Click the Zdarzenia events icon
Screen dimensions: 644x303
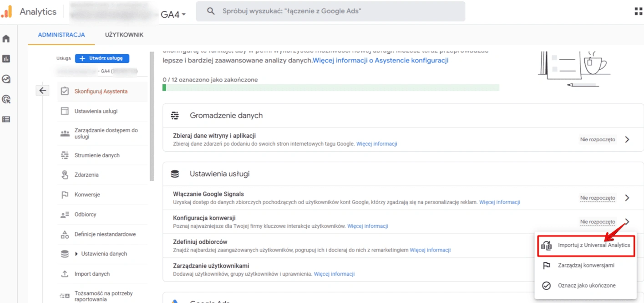(x=65, y=175)
